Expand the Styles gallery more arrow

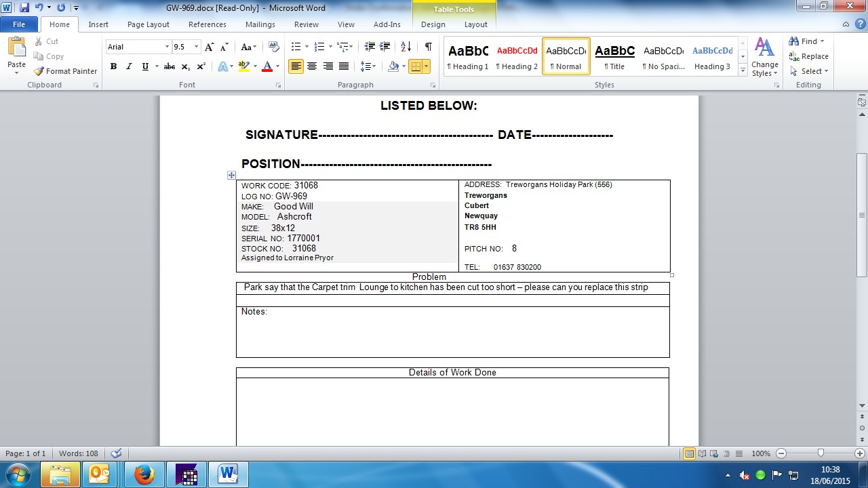click(x=743, y=70)
